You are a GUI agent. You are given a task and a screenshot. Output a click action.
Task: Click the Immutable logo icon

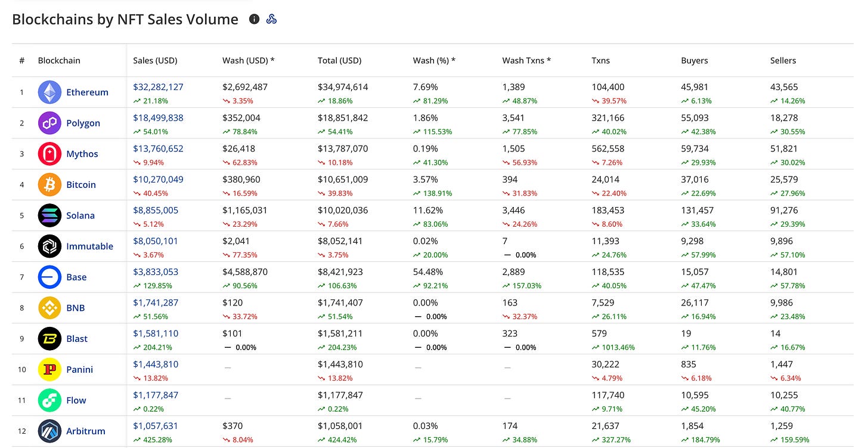click(49, 246)
